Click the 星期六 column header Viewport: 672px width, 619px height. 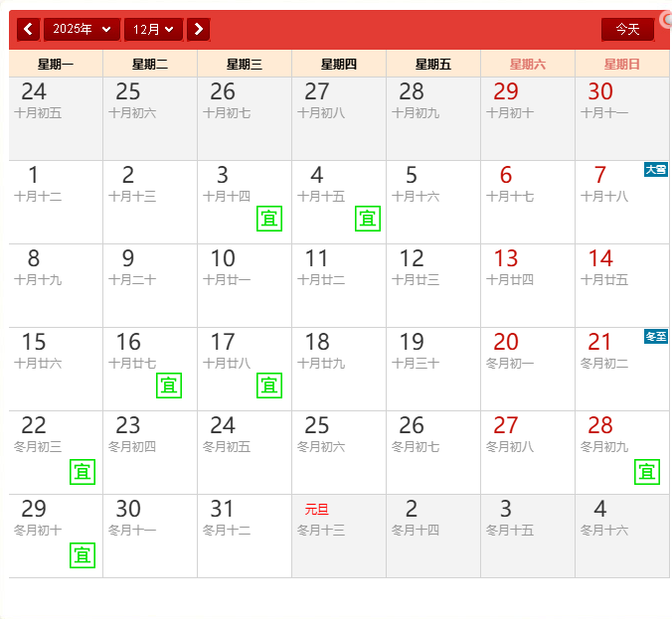pyautogui.click(x=528, y=64)
